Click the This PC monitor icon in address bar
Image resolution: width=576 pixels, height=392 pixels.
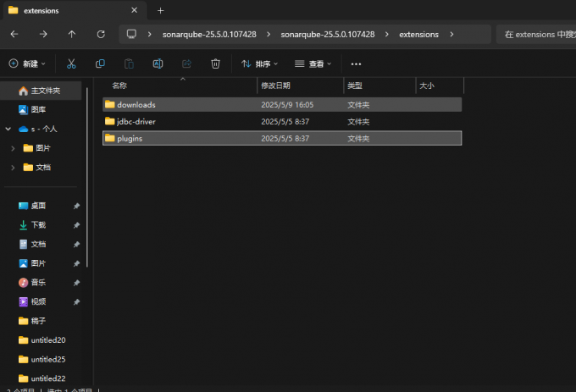pos(131,34)
